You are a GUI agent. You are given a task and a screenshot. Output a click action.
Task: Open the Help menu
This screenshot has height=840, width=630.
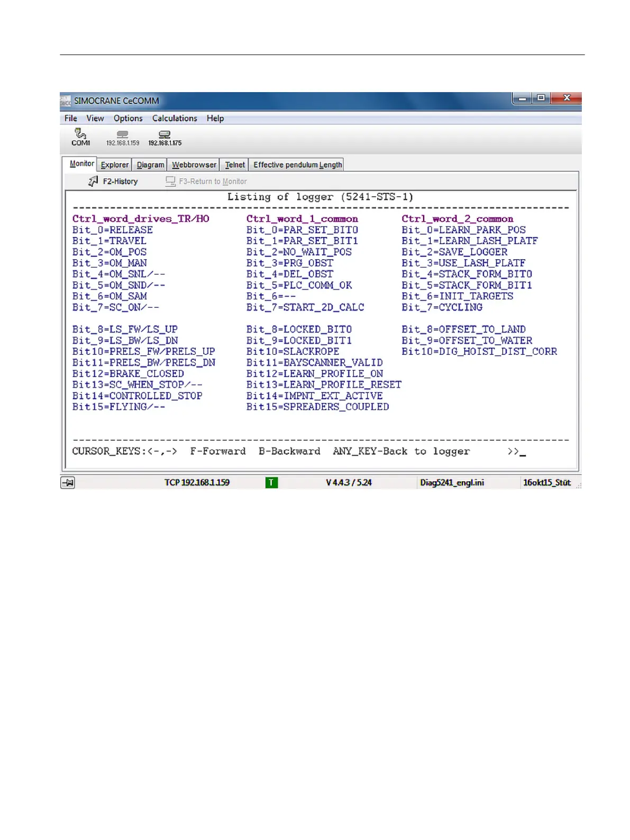pyautogui.click(x=215, y=119)
